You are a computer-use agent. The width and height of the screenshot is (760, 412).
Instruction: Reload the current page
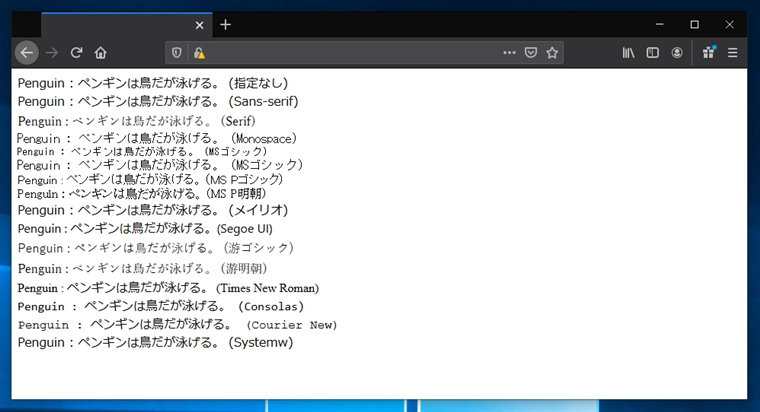77,53
